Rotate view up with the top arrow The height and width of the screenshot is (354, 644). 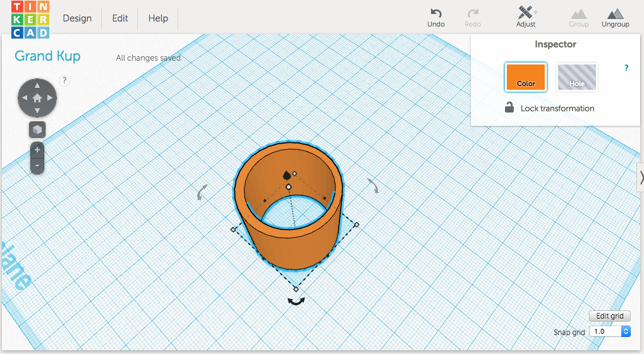[x=37, y=85]
